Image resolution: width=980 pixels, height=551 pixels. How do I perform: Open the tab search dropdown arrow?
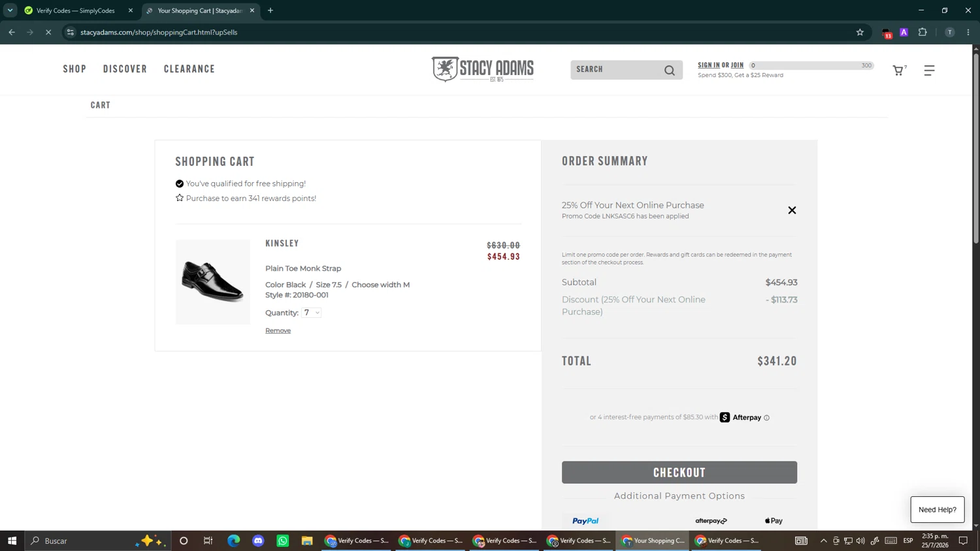tap(10, 10)
